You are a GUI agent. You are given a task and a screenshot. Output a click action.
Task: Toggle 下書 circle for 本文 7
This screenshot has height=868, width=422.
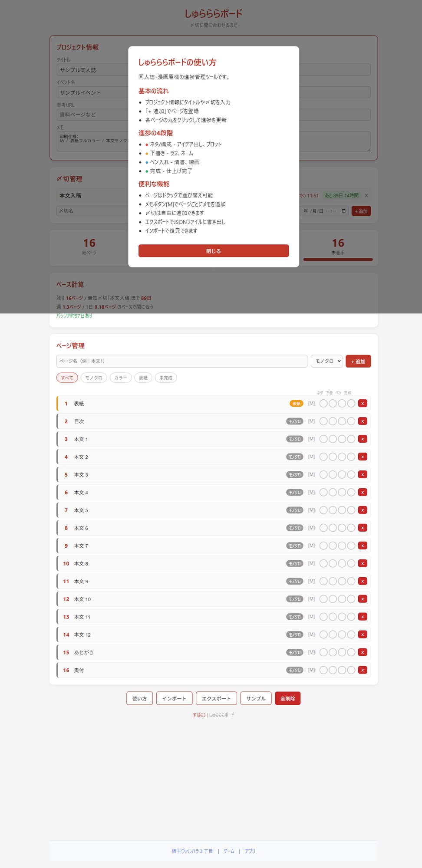click(x=333, y=546)
